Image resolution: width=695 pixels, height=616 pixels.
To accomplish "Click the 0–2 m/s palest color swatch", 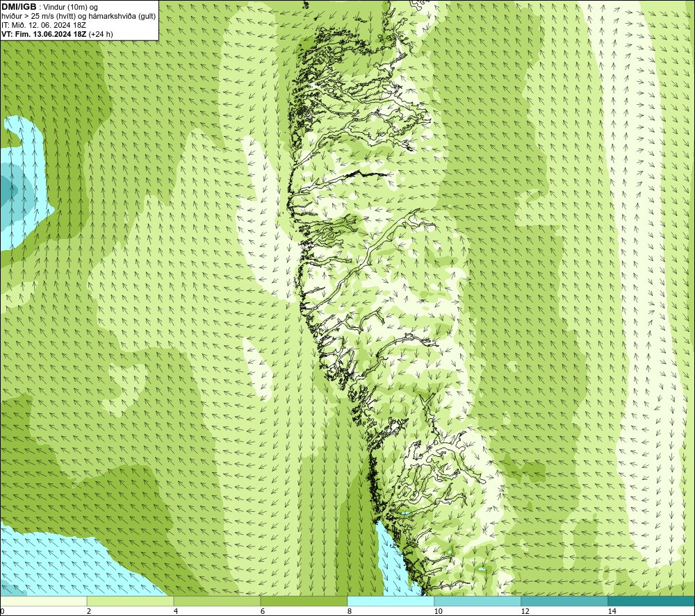I will pos(43,601).
